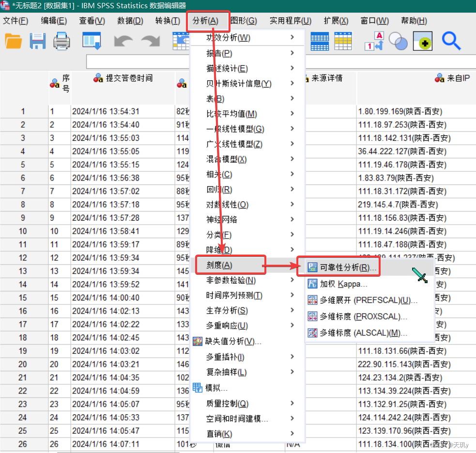Select 缺失值分析(V)... menu entry
Image resolution: width=476 pixels, height=453 pixels.
(232, 341)
